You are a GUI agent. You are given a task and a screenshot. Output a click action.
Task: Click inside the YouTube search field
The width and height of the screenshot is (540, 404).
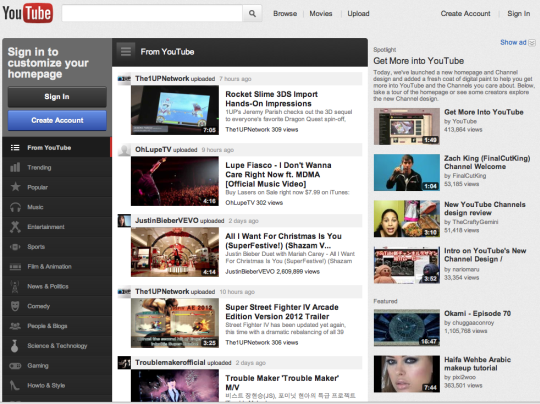152,13
